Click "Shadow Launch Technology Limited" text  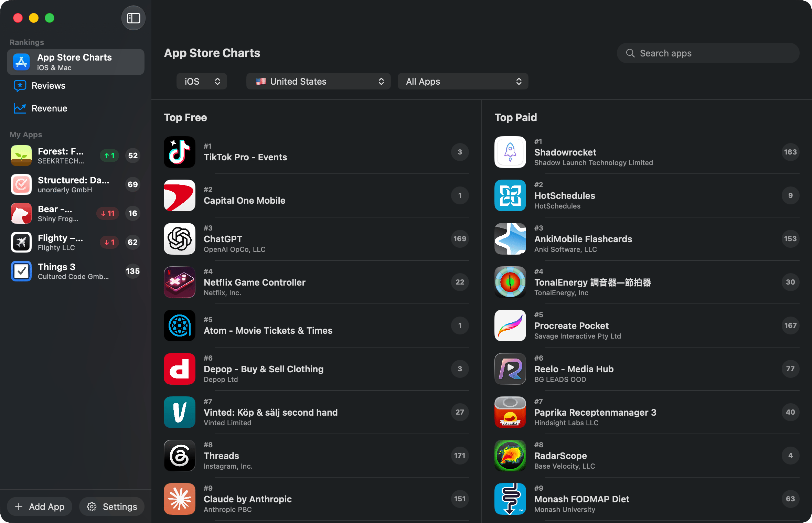594,163
